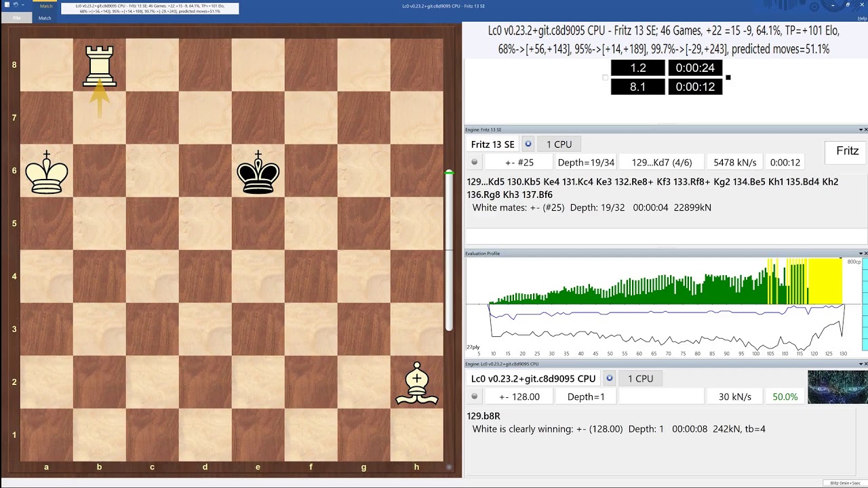This screenshot has height=488, width=868.
Task: Click the Fritz logo thumbnail
Action: tap(846, 152)
